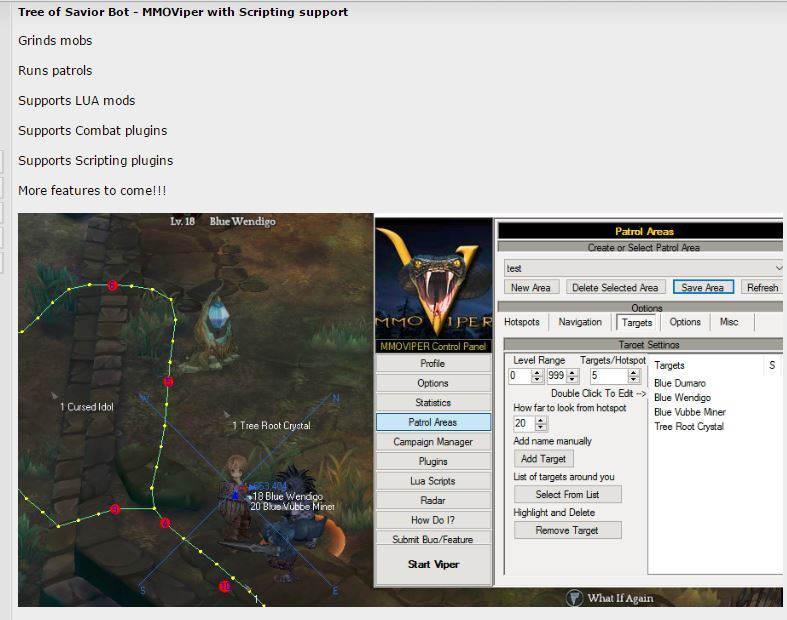The image size is (787, 620).
Task: Click the Delete Selected Area button
Action: [615, 287]
